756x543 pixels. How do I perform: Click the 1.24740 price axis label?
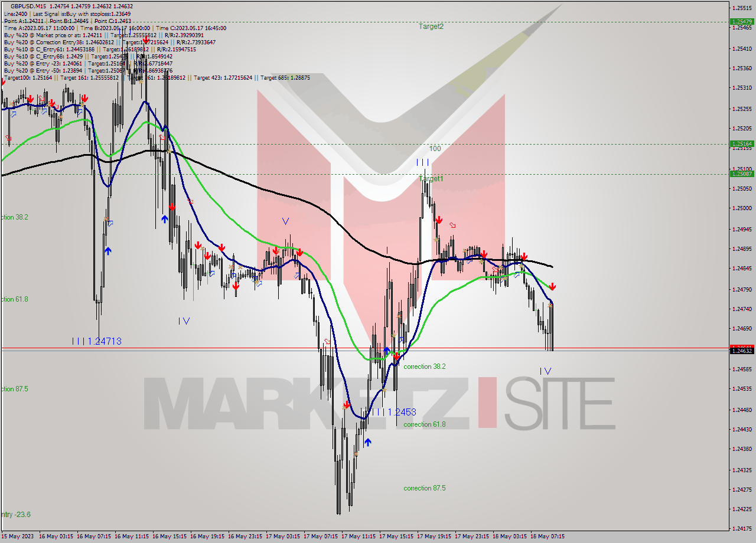tap(742, 309)
